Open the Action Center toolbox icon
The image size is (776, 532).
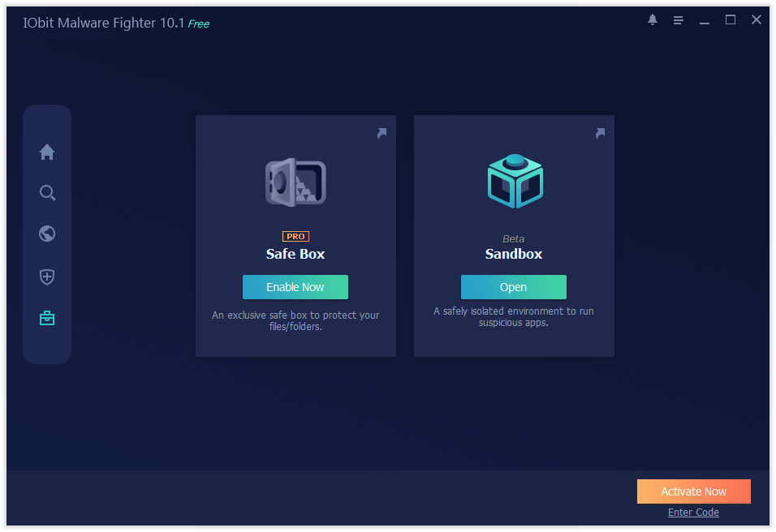click(47, 318)
